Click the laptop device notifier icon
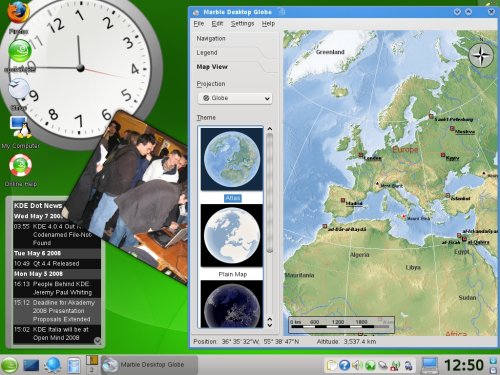Viewport: 500px width, 375px height. [x=429, y=365]
